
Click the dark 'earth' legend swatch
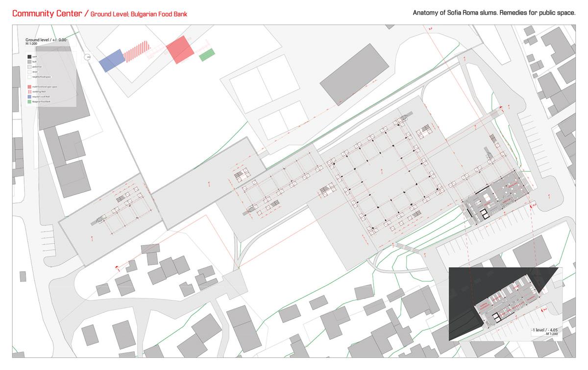tap(28, 57)
